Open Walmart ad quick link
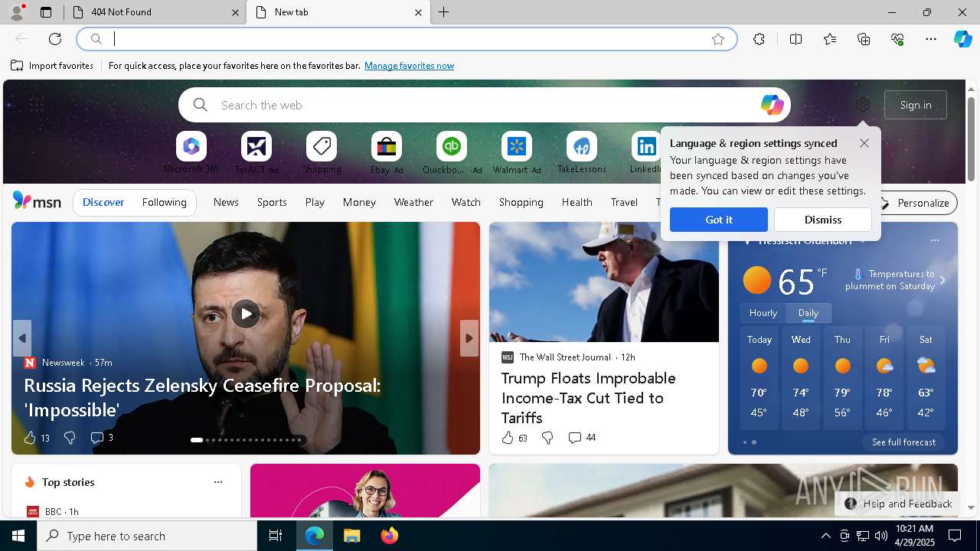The image size is (980, 551). [517, 153]
